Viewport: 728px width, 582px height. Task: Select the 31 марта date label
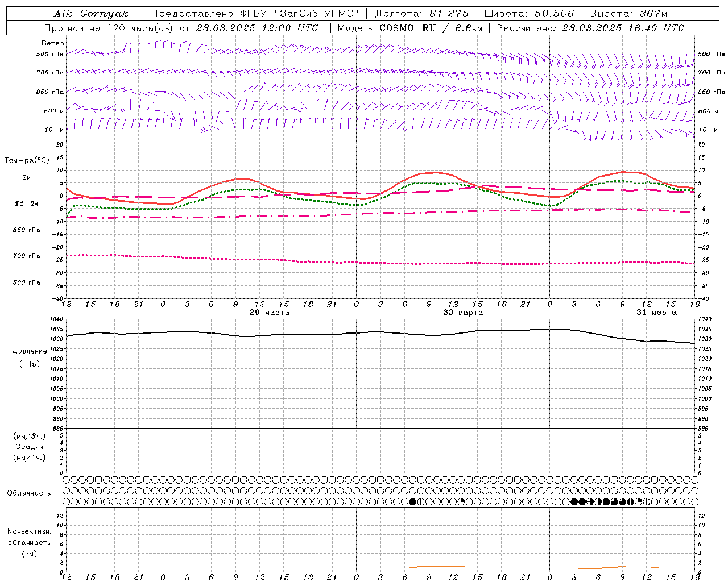tap(656, 313)
